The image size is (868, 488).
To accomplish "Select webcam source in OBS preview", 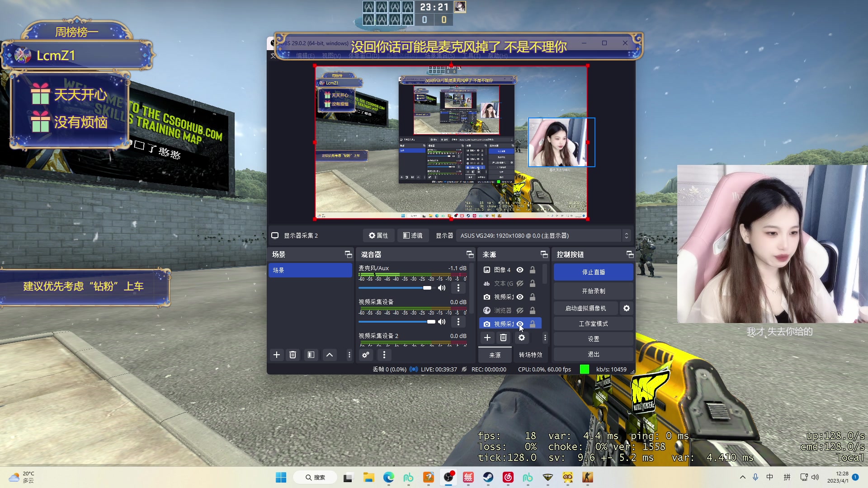I will tap(561, 142).
